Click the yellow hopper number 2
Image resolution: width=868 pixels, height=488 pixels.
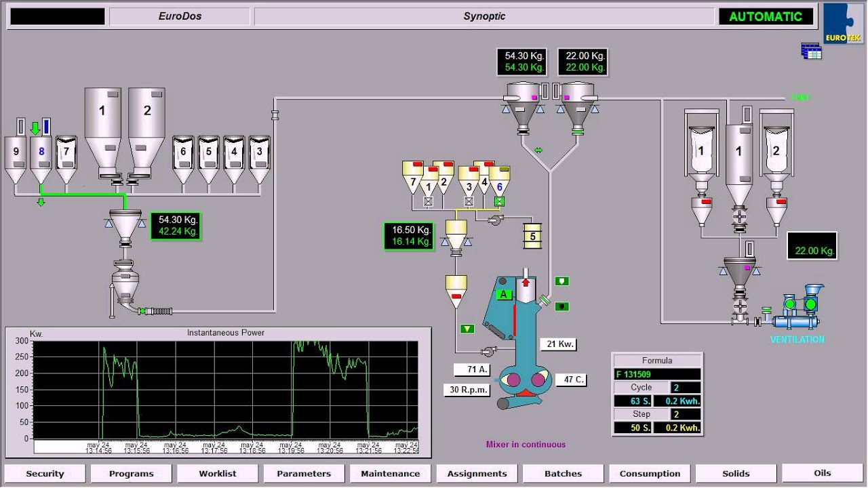[x=443, y=178]
